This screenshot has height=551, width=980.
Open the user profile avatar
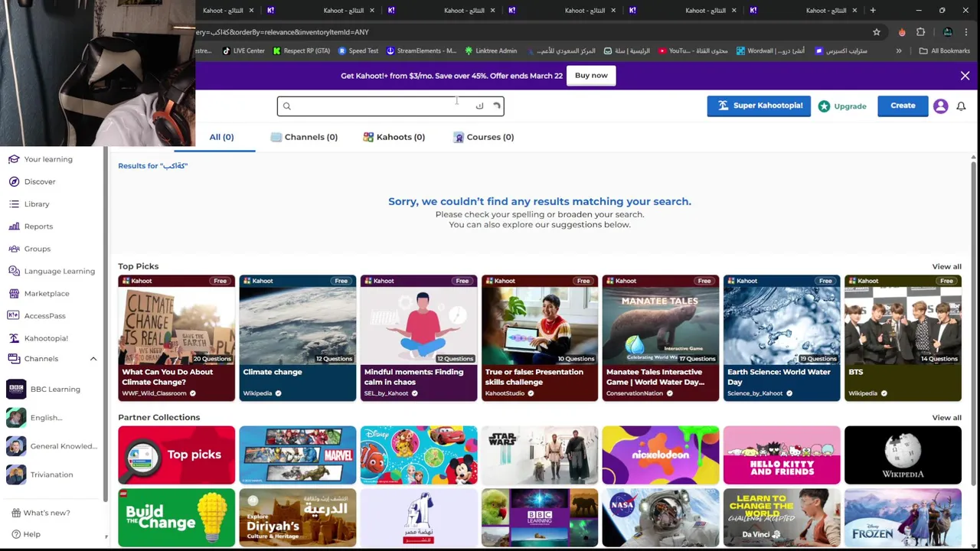(x=940, y=106)
